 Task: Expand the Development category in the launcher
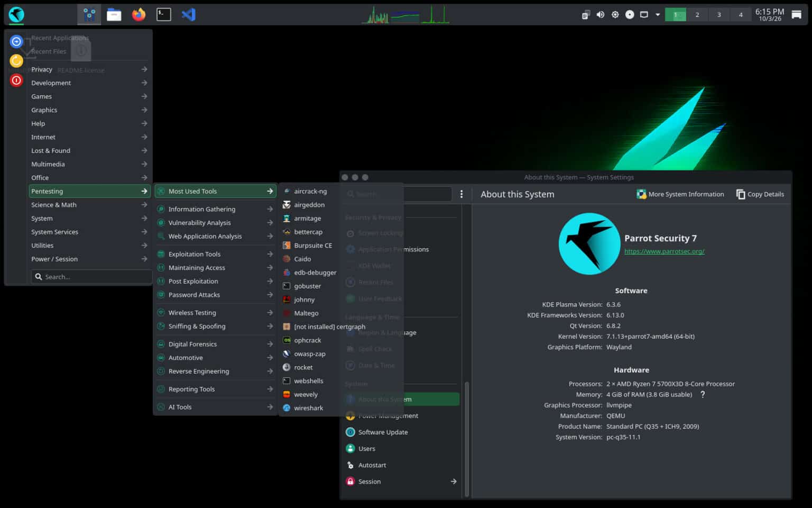pyautogui.click(x=89, y=83)
